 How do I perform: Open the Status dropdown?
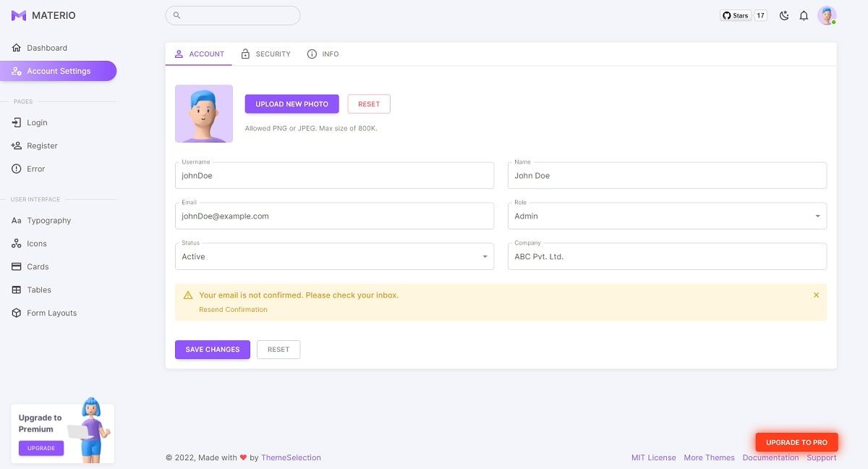tap(485, 256)
